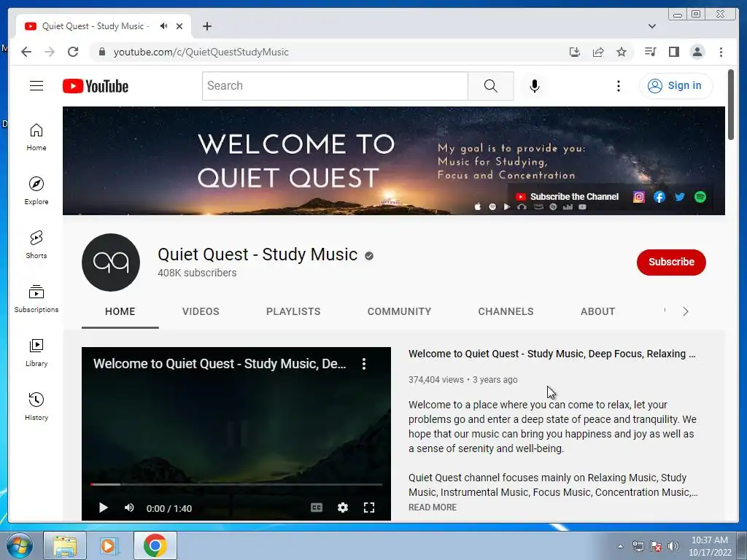The width and height of the screenshot is (747, 560).
Task: Switch to the VIDEOS tab
Action: pyautogui.click(x=201, y=311)
